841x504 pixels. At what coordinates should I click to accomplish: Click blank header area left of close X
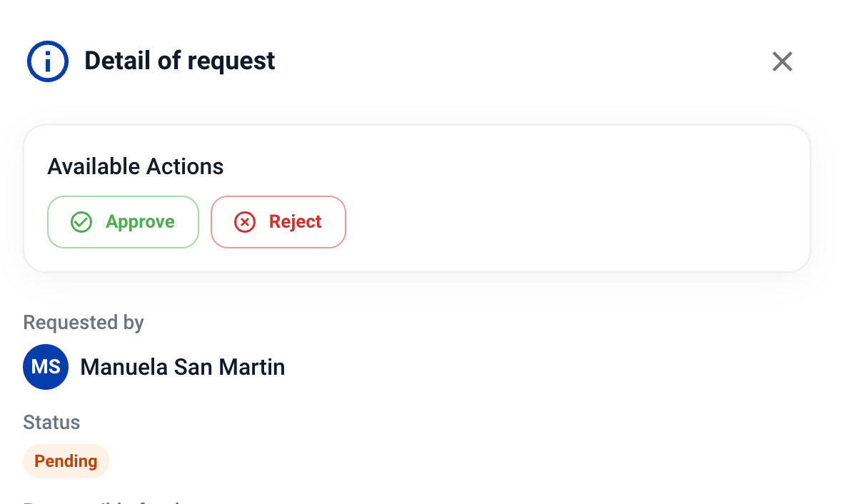[x=535, y=61]
